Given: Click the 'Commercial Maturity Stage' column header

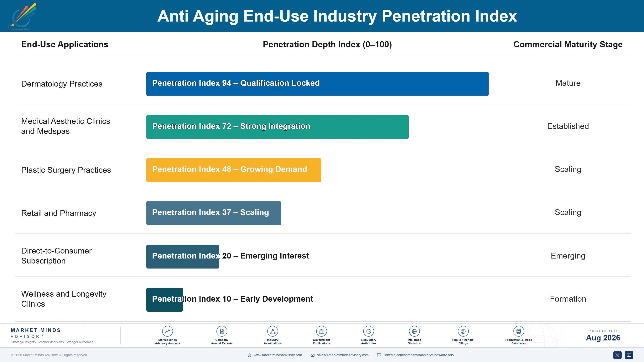Looking at the screenshot, I should [568, 44].
